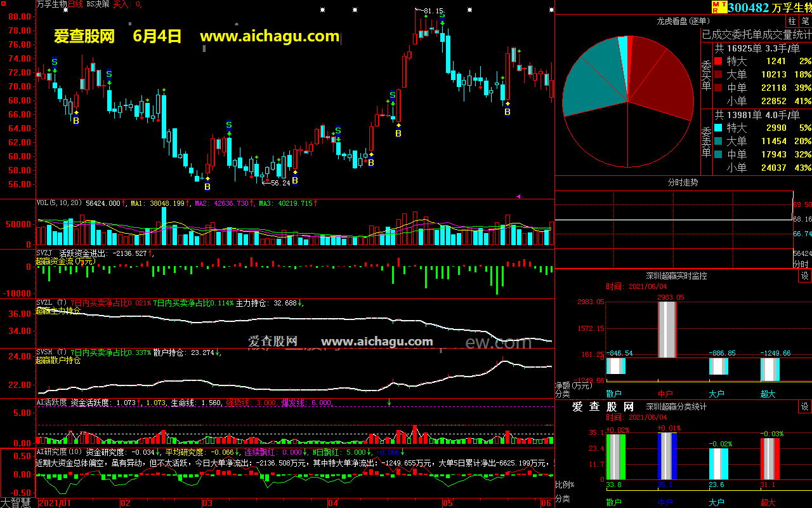
Task: Click the 分时走势 panel title
Action: pos(683,182)
